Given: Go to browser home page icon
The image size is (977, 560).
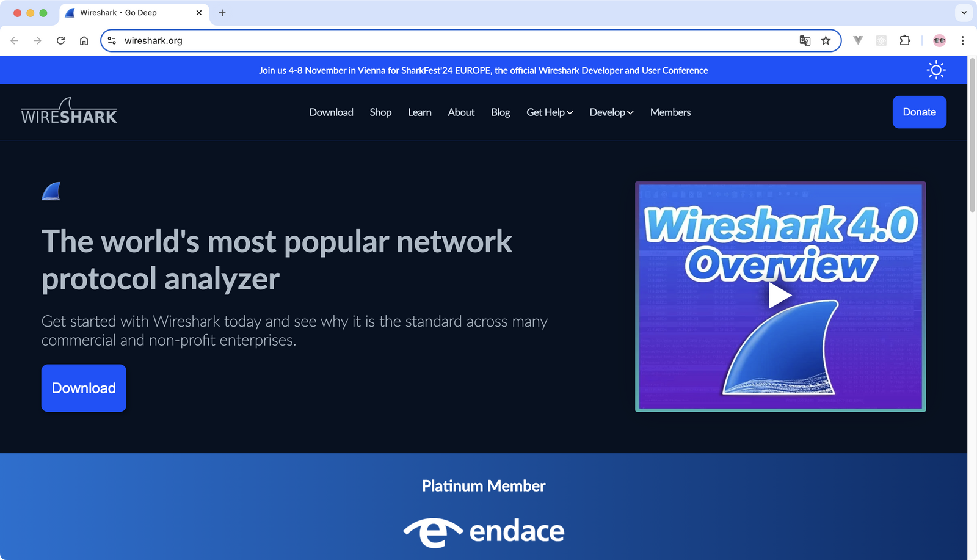Looking at the screenshot, I should (x=84, y=41).
